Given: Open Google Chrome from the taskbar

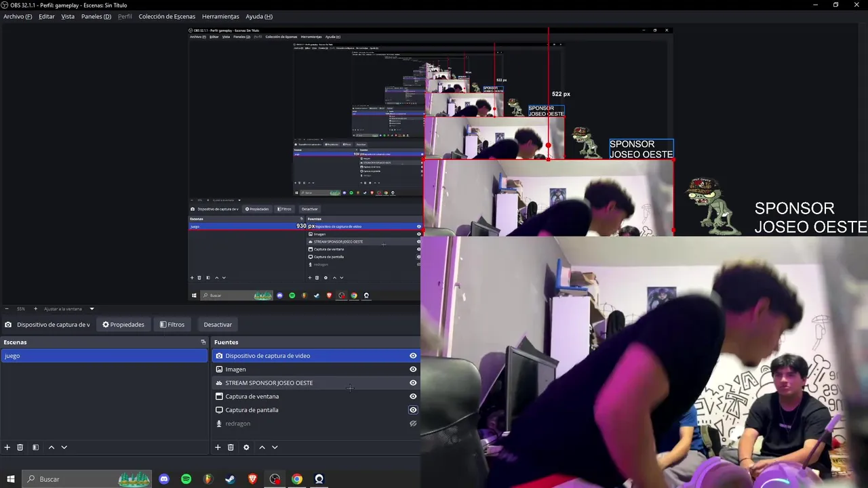Looking at the screenshot, I should coord(297,479).
